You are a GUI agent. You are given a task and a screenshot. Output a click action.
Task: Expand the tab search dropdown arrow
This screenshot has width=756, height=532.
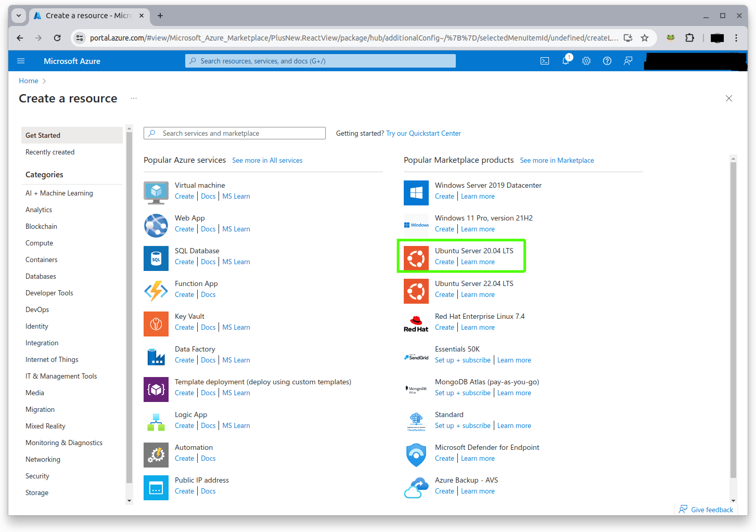click(x=19, y=16)
